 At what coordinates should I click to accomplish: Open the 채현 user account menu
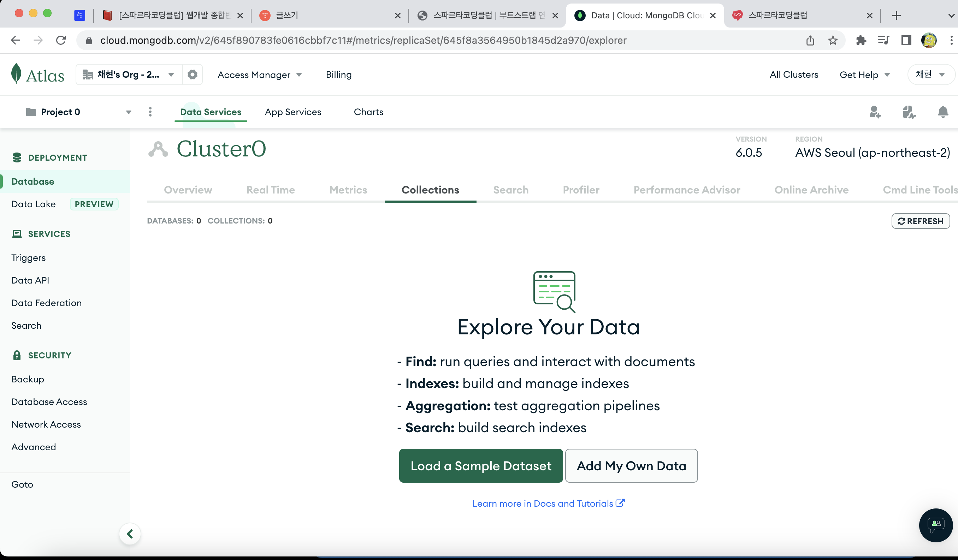931,75
